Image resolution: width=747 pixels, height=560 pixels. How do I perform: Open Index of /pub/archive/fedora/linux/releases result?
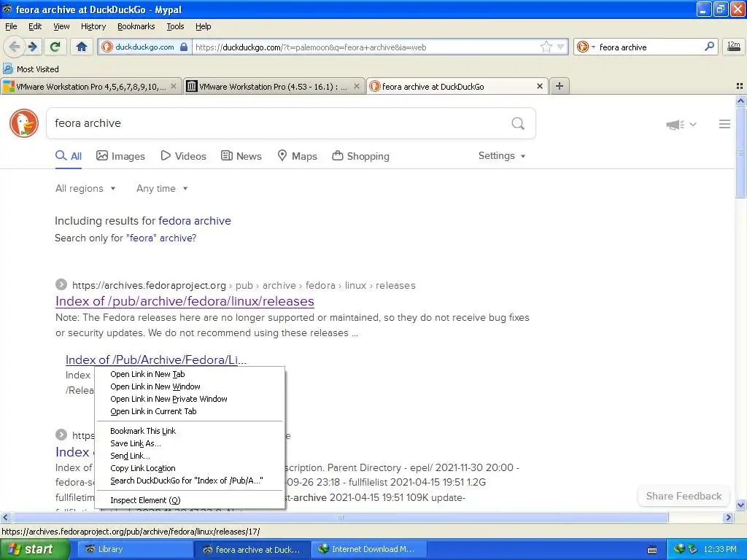[x=185, y=301]
